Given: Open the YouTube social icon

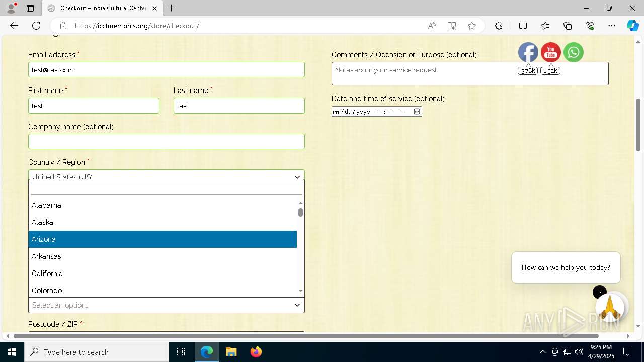Looking at the screenshot, I should point(551,52).
